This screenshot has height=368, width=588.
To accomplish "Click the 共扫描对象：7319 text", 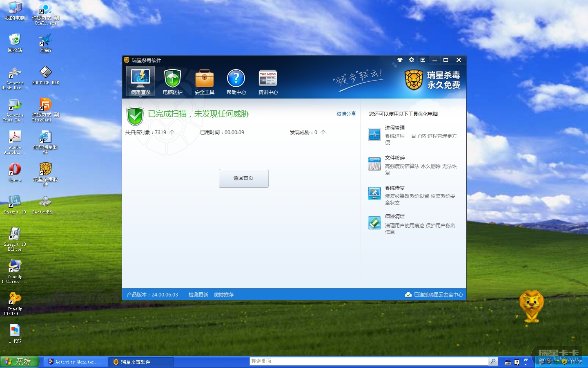I will pos(150,132).
